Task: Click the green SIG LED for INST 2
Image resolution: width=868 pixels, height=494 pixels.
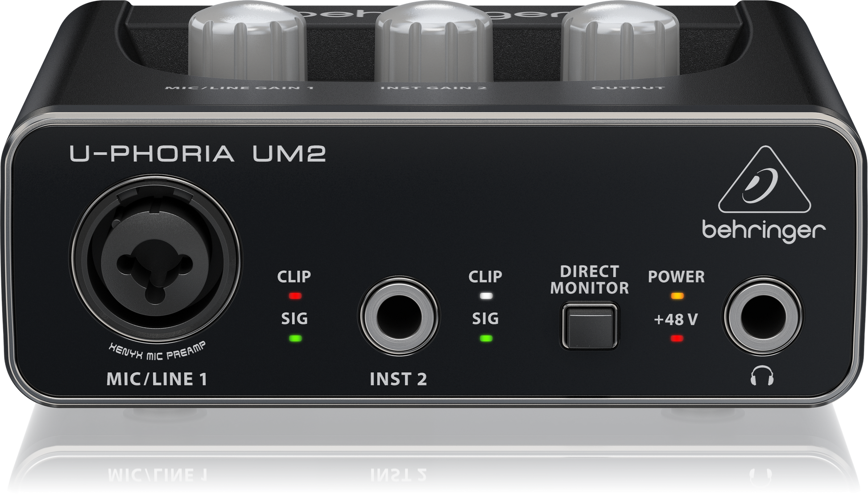Action: (486, 338)
